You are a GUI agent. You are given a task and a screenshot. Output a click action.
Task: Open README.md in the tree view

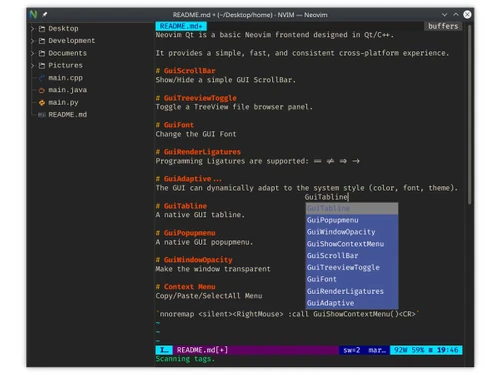click(68, 115)
